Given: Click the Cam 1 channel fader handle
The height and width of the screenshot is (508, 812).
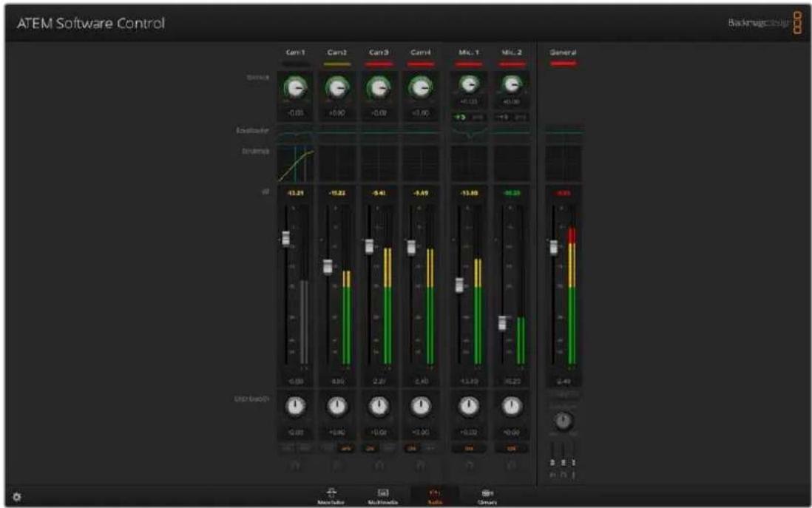Looking at the screenshot, I should 285,238.
